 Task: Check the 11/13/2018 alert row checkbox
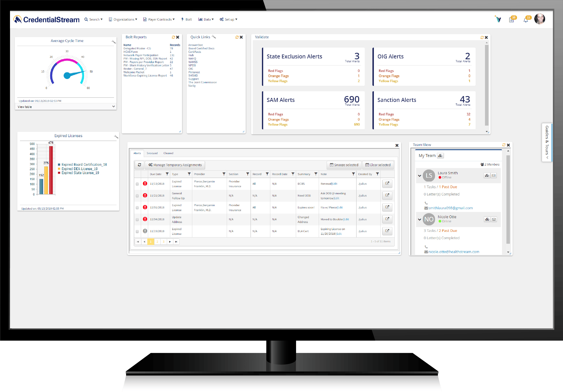tap(137, 184)
